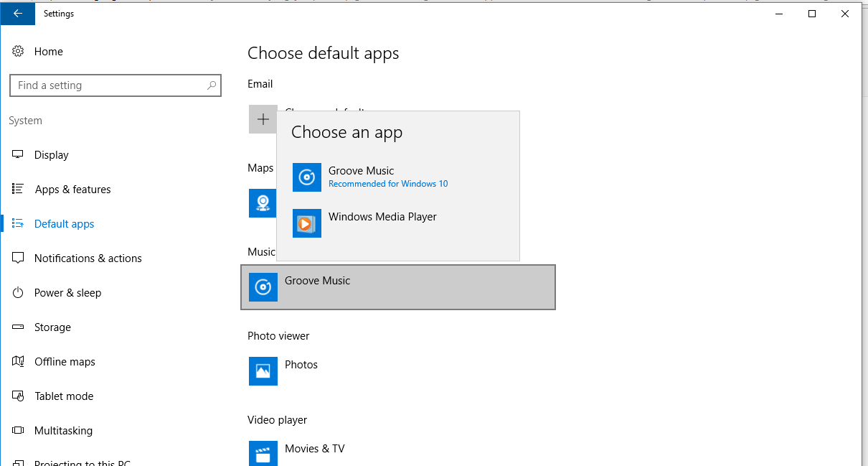Click the Groove Music icon in the Choose an app popup
Screen dimensions: 868x466
click(307, 177)
